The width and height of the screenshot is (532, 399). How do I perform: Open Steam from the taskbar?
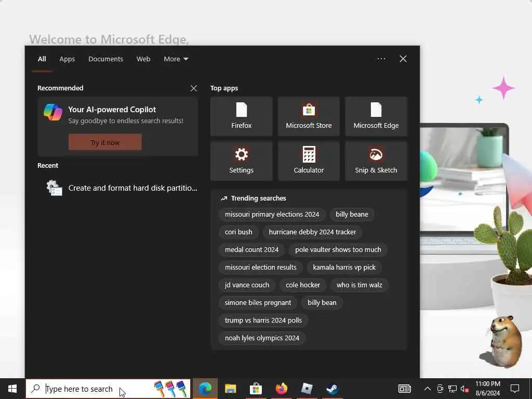[x=332, y=389]
